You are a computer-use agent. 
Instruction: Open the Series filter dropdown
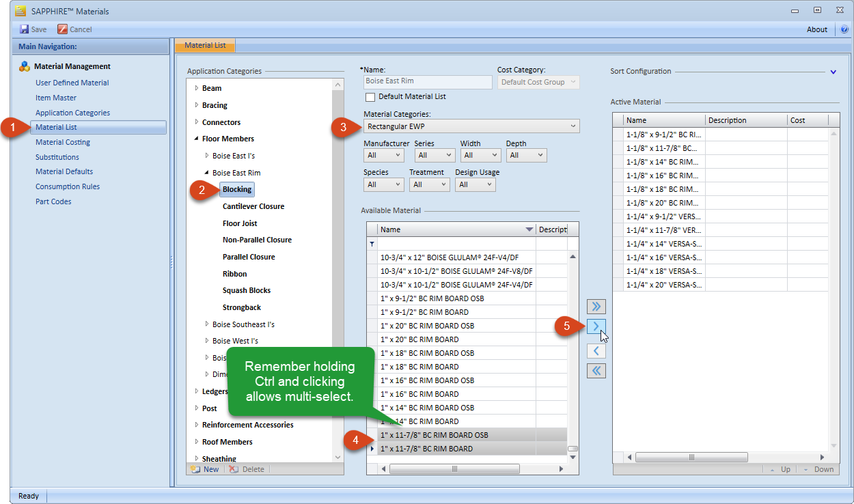(x=433, y=156)
